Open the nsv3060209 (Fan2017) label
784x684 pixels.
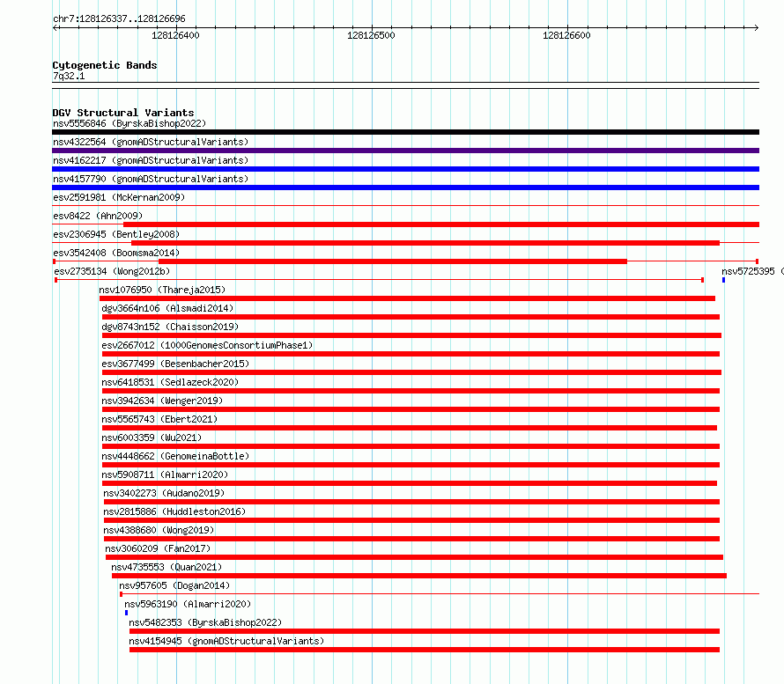click(x=158, y=548)
